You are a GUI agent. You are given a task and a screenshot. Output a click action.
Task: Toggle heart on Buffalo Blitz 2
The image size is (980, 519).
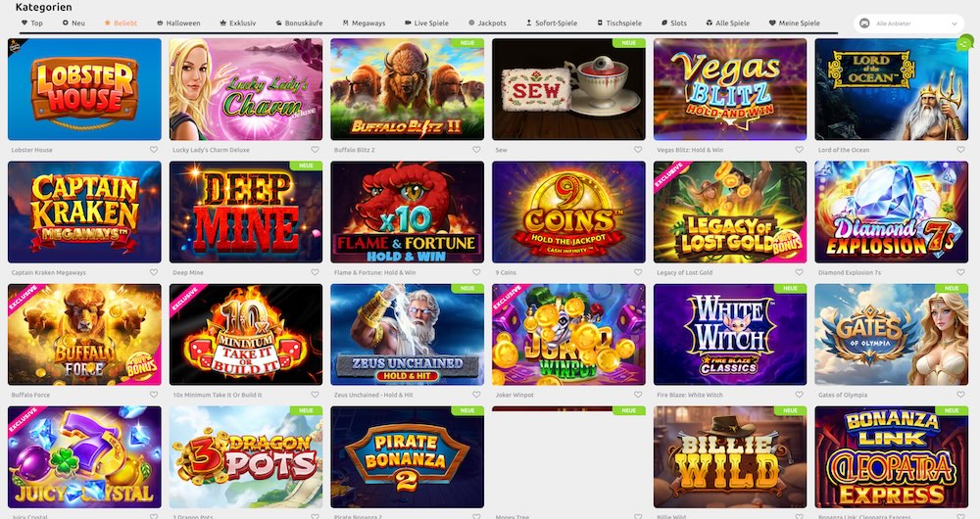476,150
